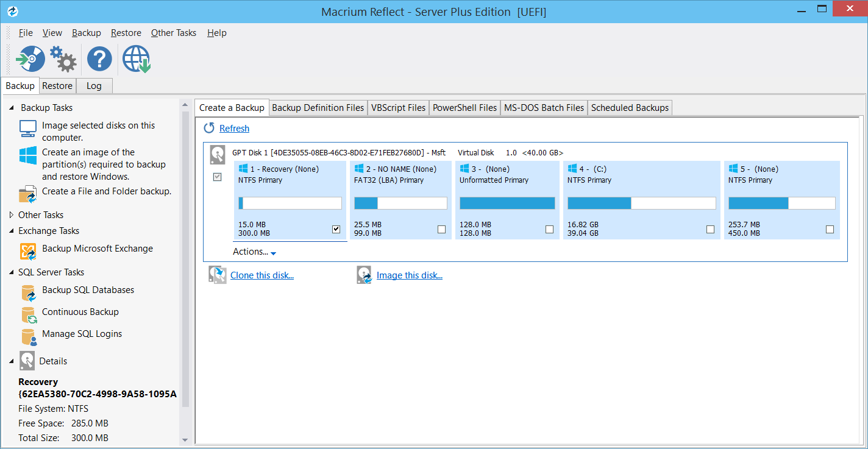Image resolution: width=868 pixels, height=449 pixels.
Task: Click the Continuous Backup icon
Action: [x=27, y=311]
